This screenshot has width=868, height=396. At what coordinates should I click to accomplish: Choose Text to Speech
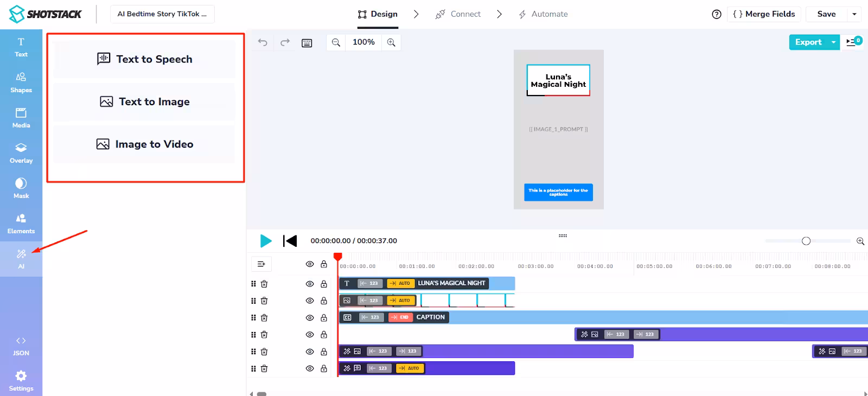(x=144, y=59)
